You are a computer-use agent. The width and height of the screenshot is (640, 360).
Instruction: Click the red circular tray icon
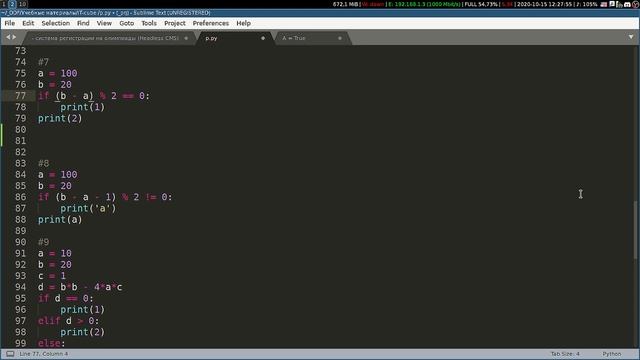point(636,4)
